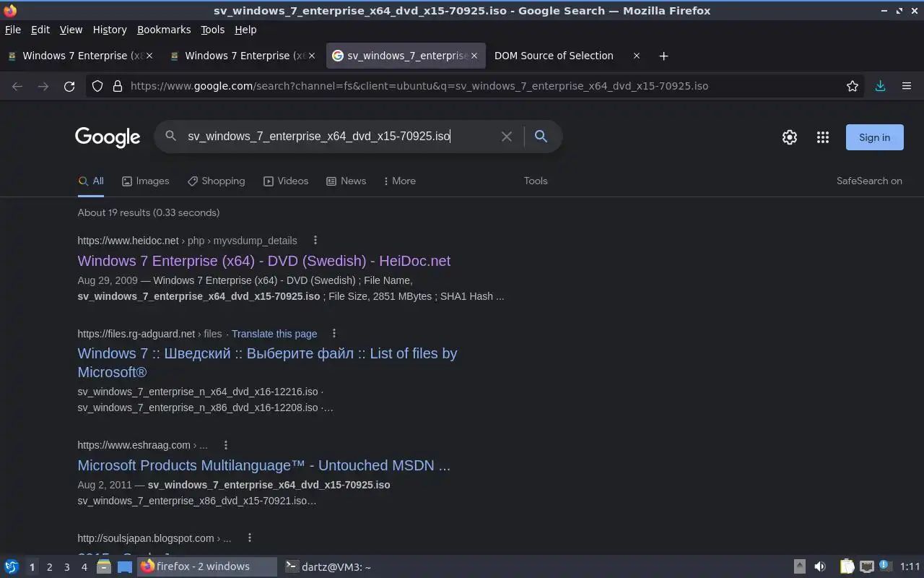
Task: Open the View menu
Action: [71, 30]
